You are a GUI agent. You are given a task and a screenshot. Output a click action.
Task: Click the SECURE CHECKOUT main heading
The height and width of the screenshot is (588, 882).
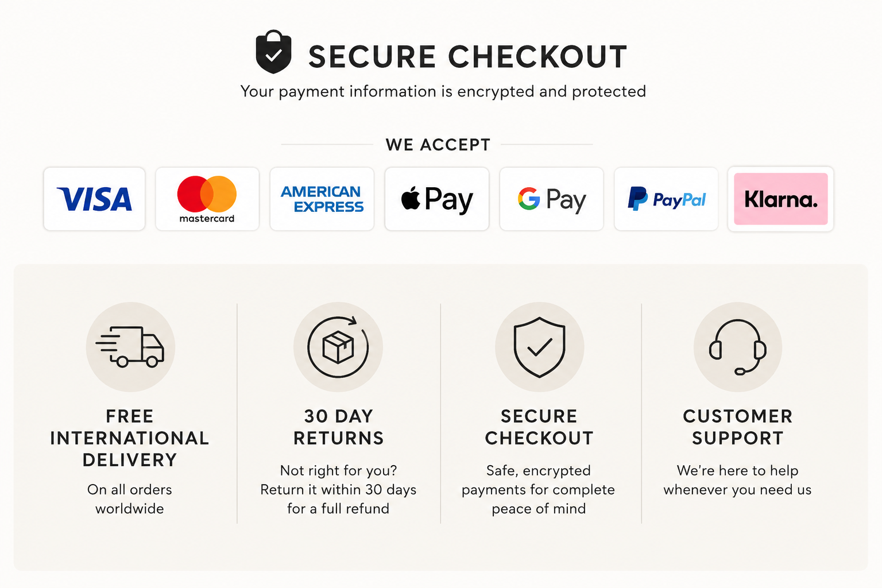click(x=467, y=57)
